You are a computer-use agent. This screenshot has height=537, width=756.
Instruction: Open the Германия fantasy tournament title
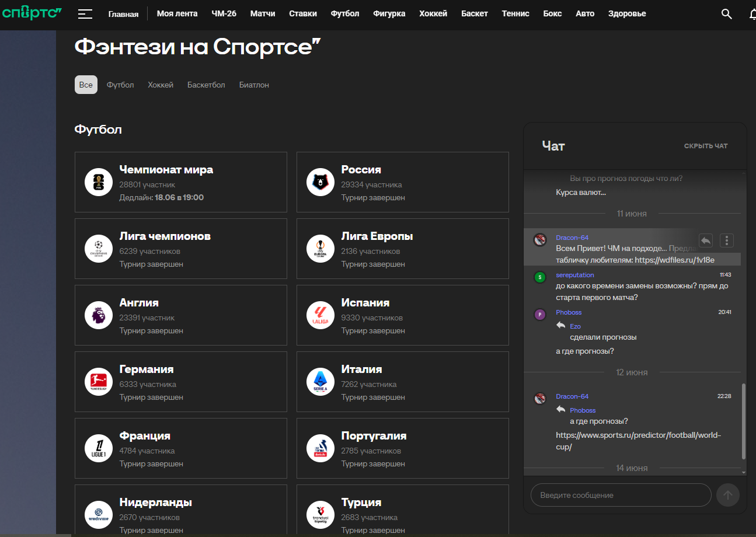(147, 369)
